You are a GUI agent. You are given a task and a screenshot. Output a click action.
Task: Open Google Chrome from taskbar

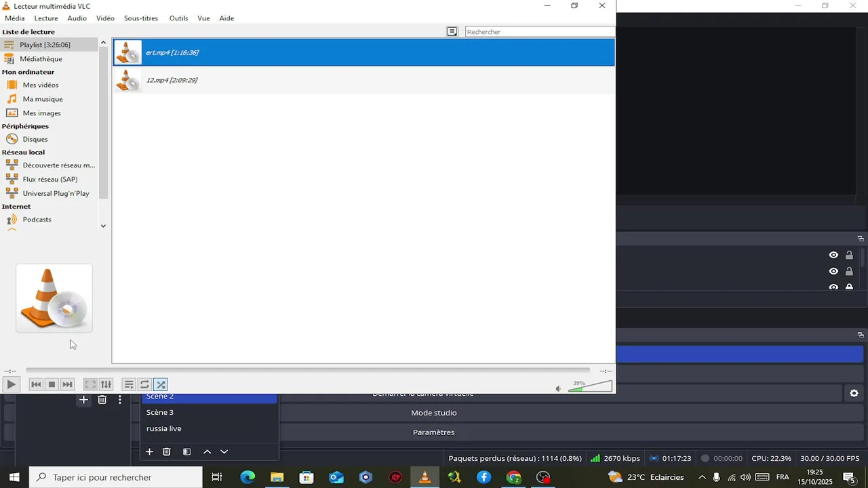[513, 477]
